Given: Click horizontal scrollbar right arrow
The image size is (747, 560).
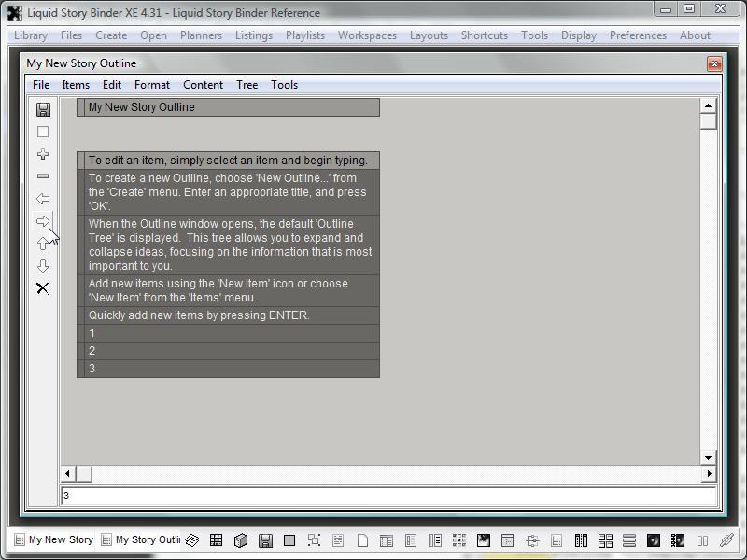Looking at the screenshot, I should click(x=708, y=474).
